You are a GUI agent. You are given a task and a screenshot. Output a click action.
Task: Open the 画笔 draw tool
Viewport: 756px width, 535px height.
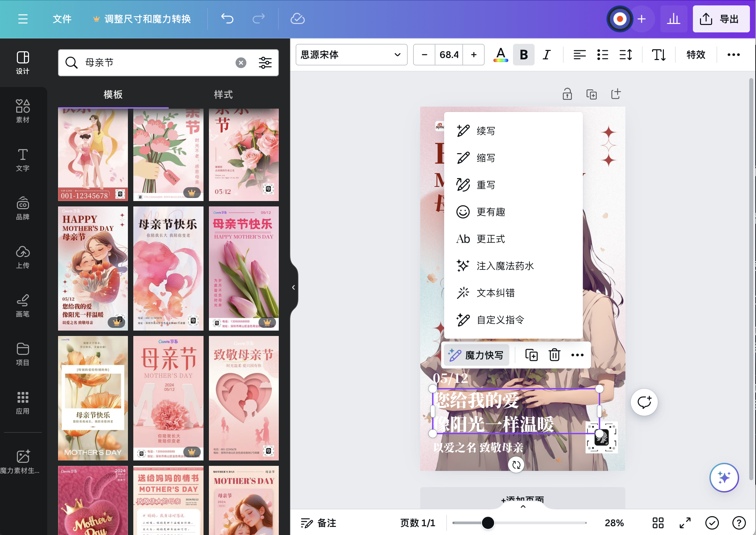click(23, 305)
